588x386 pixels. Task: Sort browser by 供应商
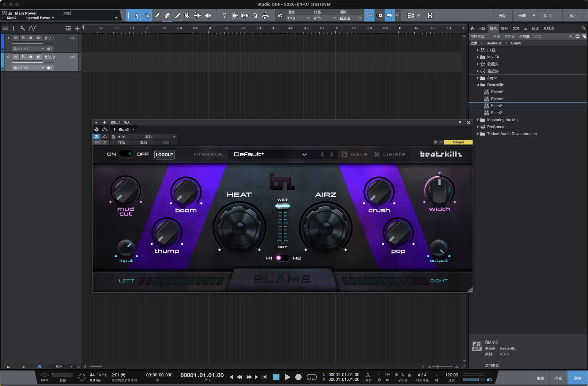click(524, 36)
